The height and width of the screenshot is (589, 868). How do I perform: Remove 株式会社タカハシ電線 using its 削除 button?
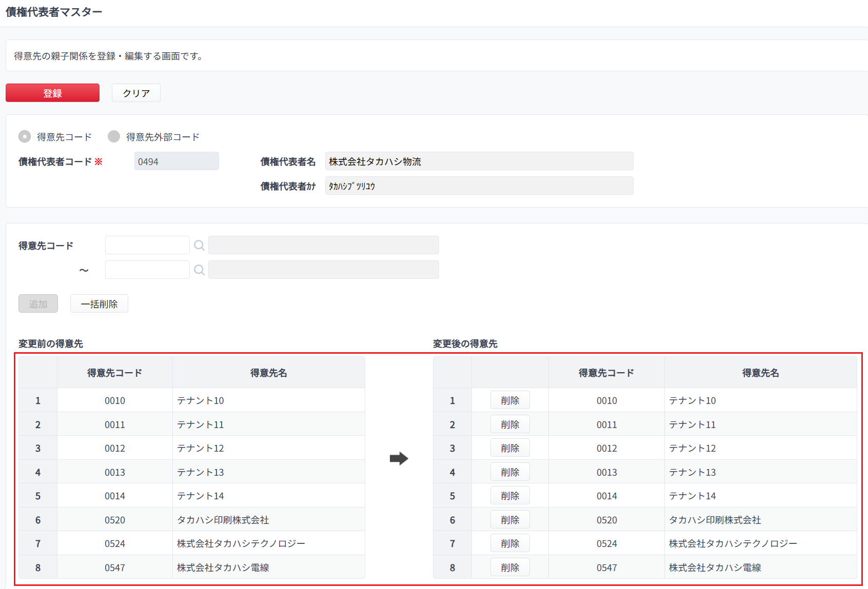point(510,567)
